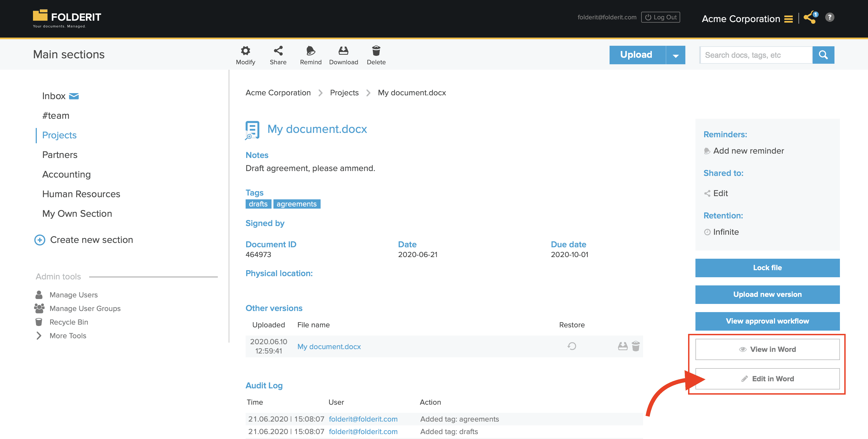This screenshot has width=868, height=439.
Task: Select Manage Users under Admin tools
Action: point(73,295)
